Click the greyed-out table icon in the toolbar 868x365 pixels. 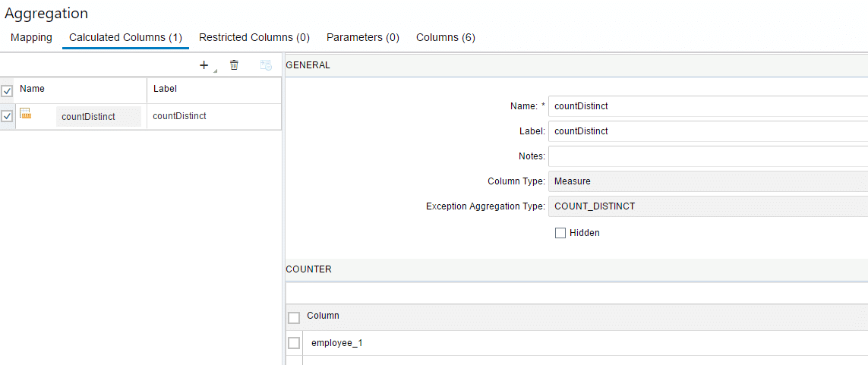pyautogui.click(x=265, y=66)
